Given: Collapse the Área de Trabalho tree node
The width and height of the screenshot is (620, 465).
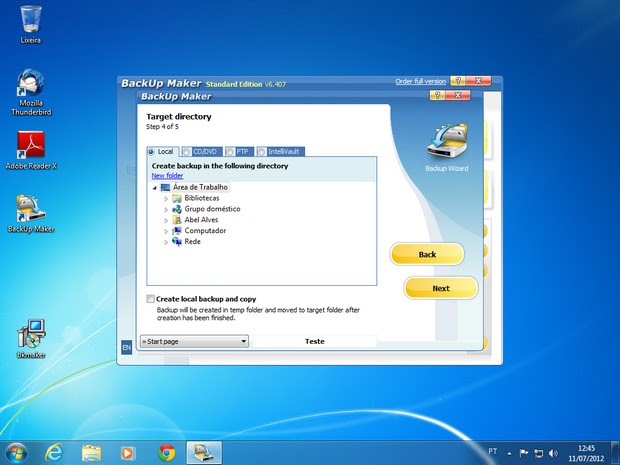Looking at the screenshot, I should pyautogui.click(x=155, y=187).
